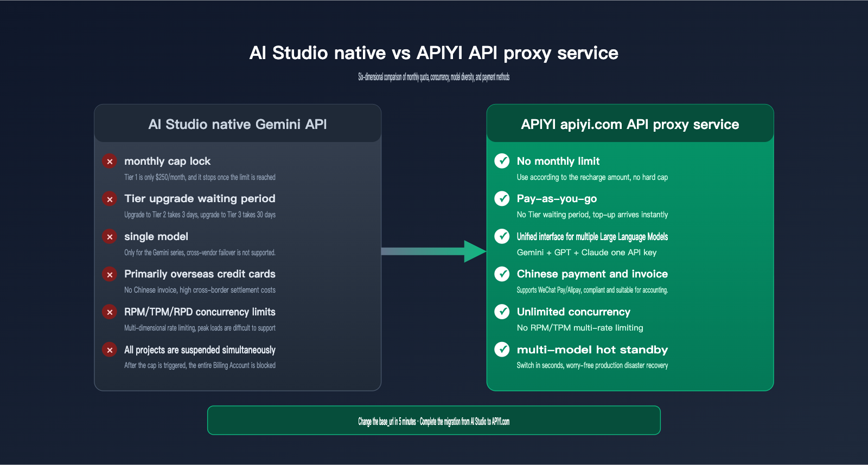Click the APIYI apiyi.com API proxy service header
The height and width of the screenshot is (465, 868).
(630, 124)
